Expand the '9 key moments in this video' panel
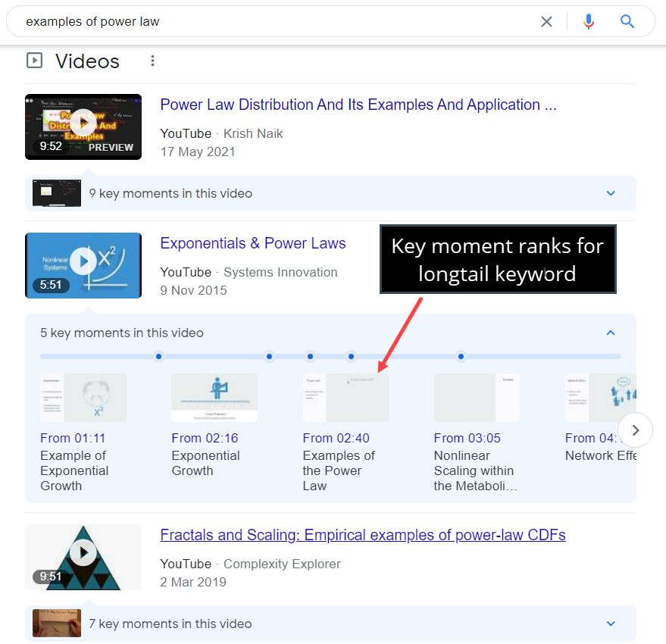The width and height of the screenshot is (666, 644). [x=611, y=193]
